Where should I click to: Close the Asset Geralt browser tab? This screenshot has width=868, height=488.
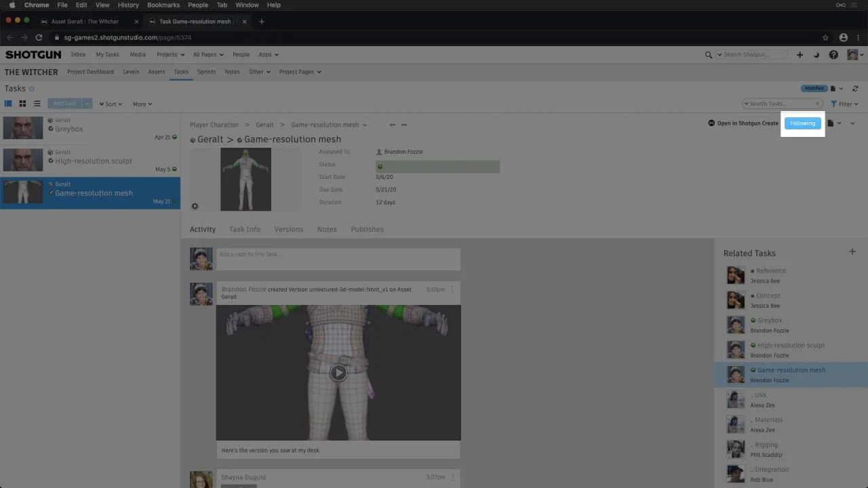pos(136,22)
